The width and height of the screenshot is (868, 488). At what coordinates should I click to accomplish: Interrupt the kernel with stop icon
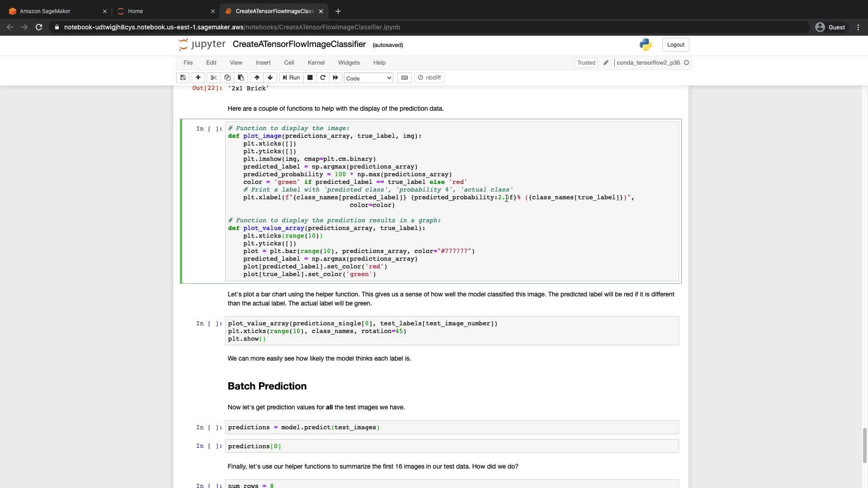pos(310,78)
